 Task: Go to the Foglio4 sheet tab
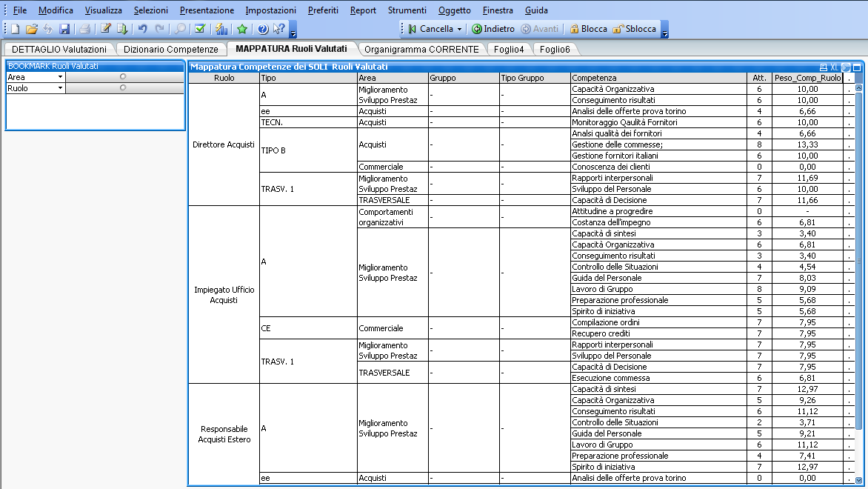point(509,50)
